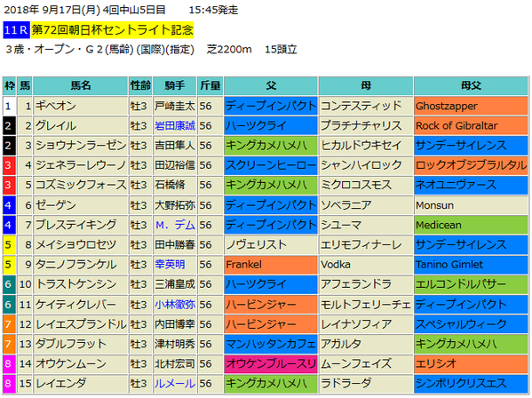Image resolution: width=532 pixels, height=398 pixels.
Task: Select horse name ゼーゲン
Action: (56, 205)
